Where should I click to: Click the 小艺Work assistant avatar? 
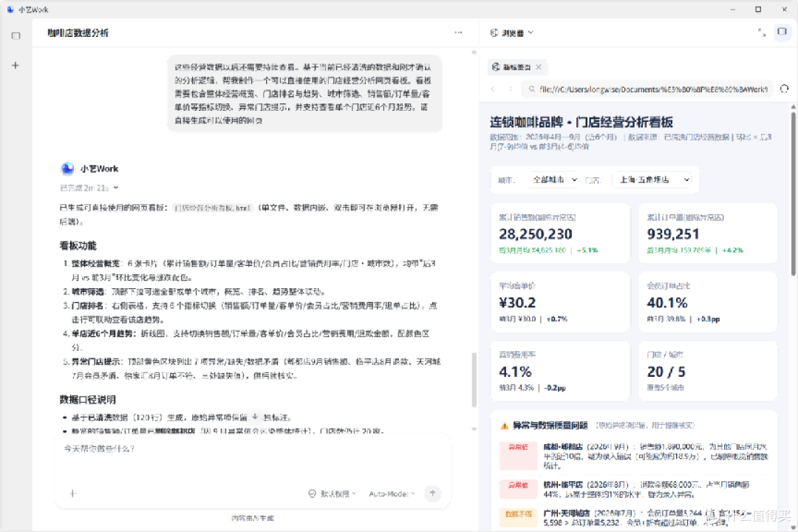click(67, 168)
